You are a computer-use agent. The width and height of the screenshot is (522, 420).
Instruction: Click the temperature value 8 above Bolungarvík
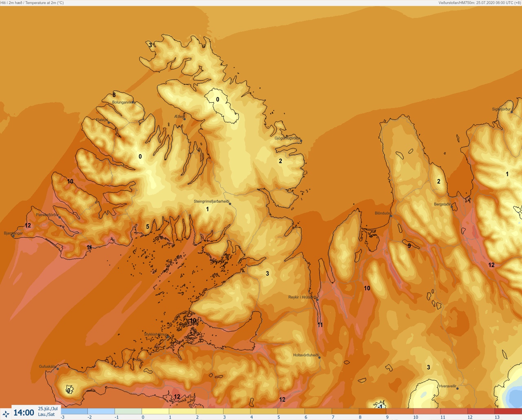pos(114,95)
